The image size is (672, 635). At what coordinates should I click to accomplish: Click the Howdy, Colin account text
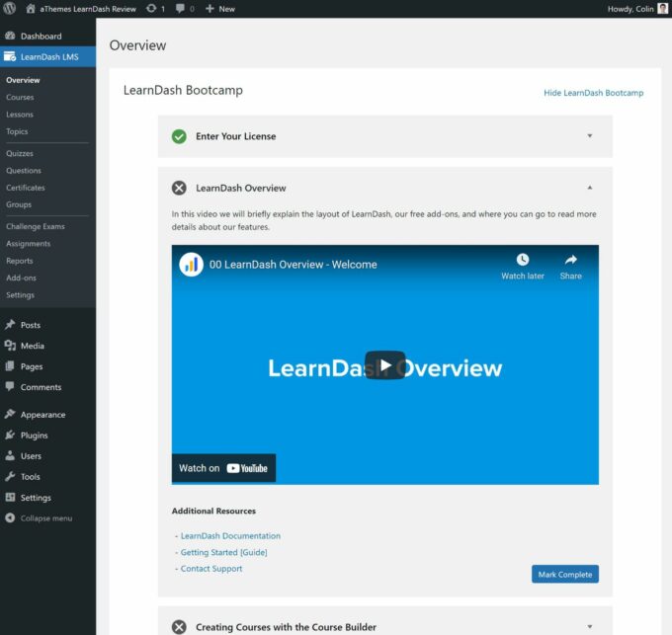(630, 9)
